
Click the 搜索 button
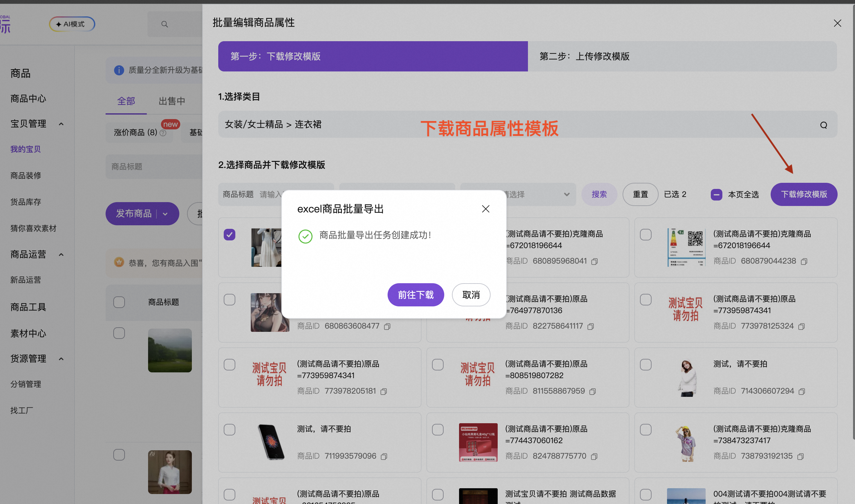click(599, 194)
